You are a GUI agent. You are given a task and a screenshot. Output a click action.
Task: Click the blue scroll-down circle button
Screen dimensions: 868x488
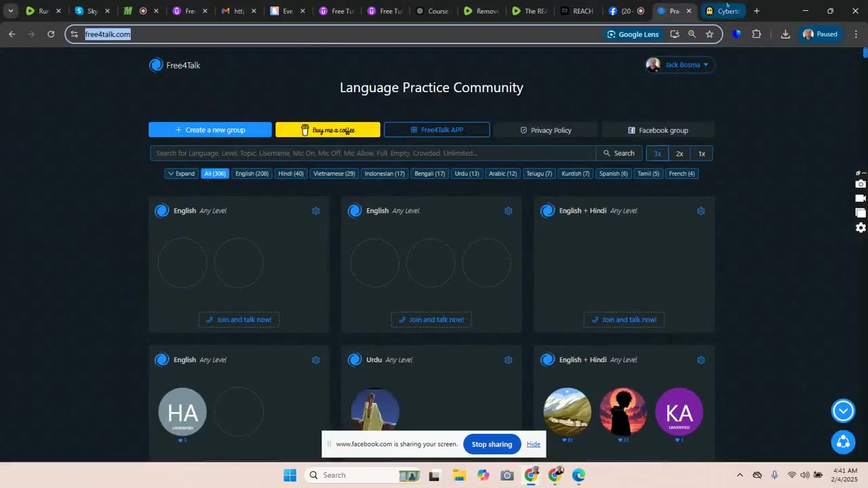pos(843,411)
